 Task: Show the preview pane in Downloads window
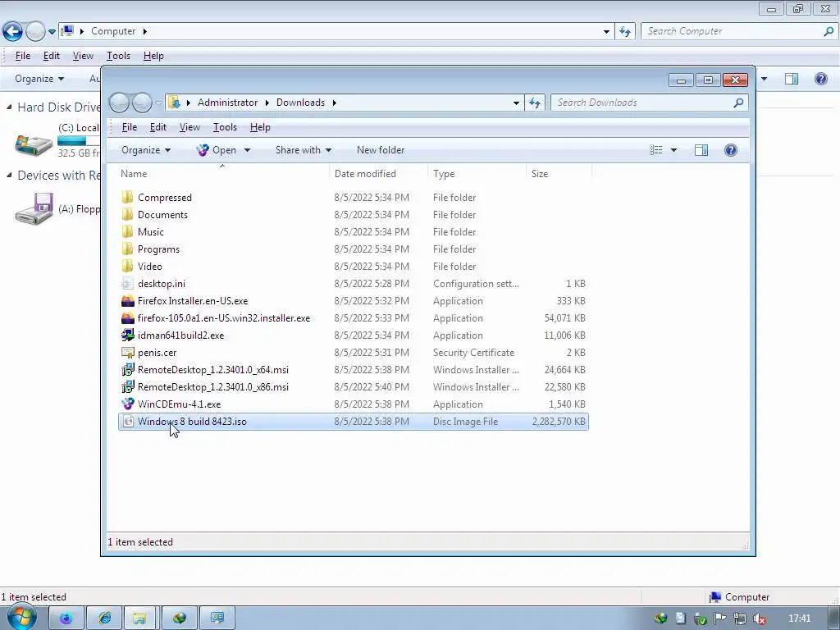pos(701,150)
